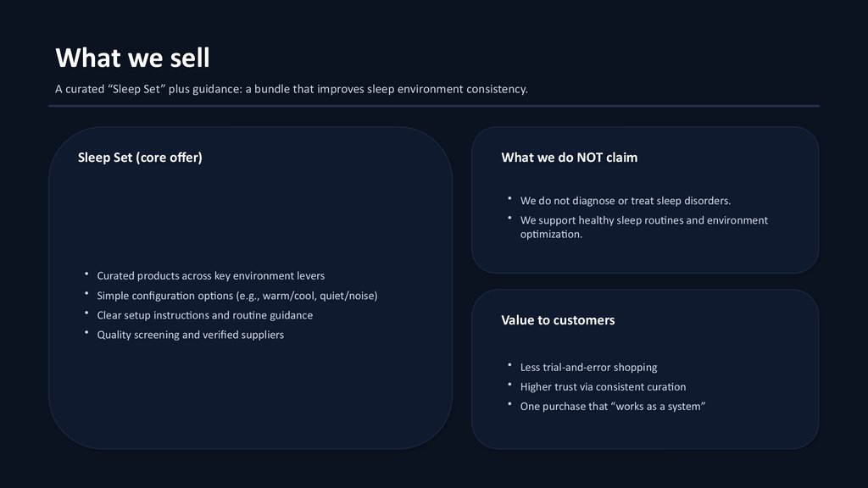
Task: Click the bullet dot beside "Quality screening"
Action: pos(86,332)
